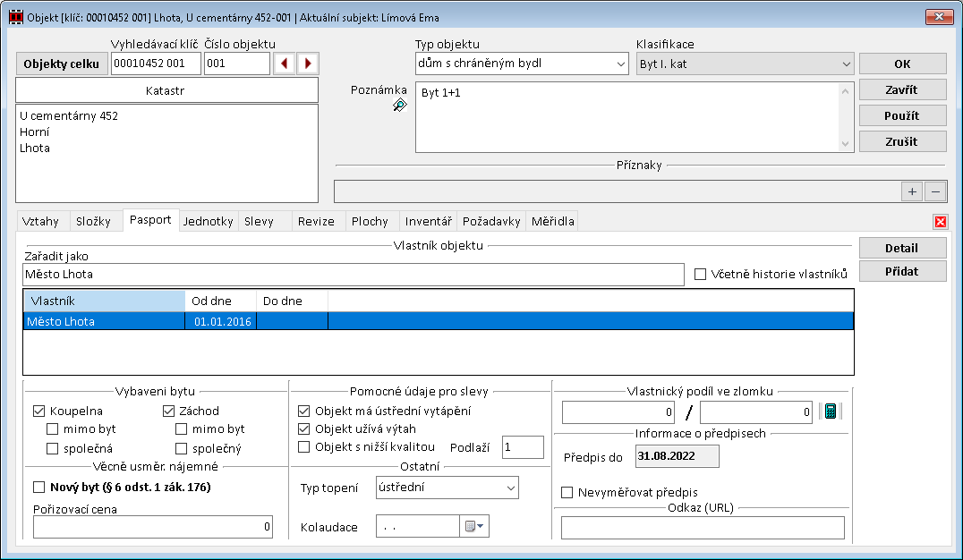Add a flag with the plus button

[912, 191]
